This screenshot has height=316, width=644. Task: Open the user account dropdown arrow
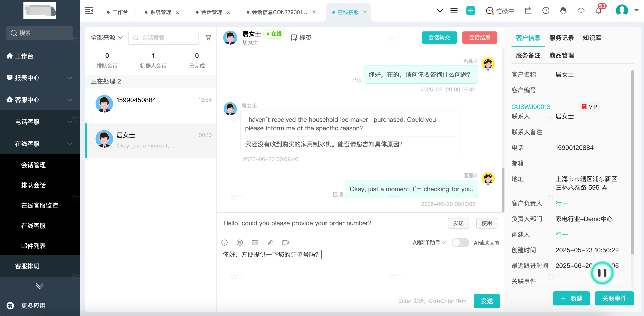(x=636, y=10)
